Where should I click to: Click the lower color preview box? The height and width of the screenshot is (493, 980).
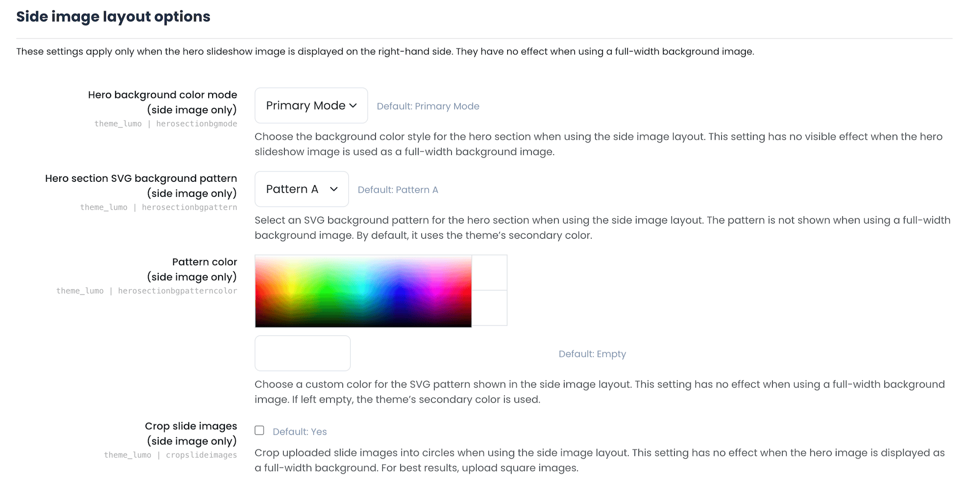click(489, 308)
